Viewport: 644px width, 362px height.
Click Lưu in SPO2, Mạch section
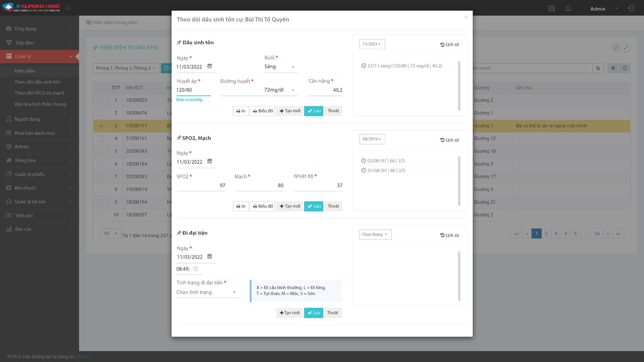(x=313, y=206)
